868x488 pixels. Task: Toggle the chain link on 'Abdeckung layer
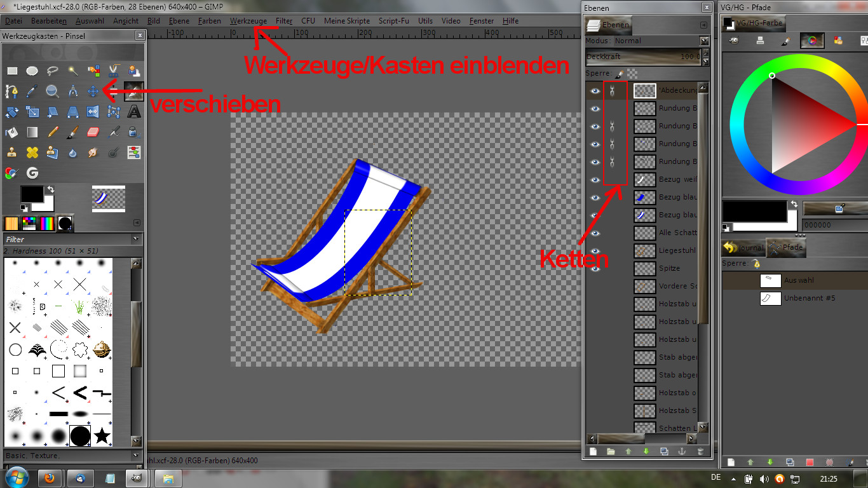point(612,91)
